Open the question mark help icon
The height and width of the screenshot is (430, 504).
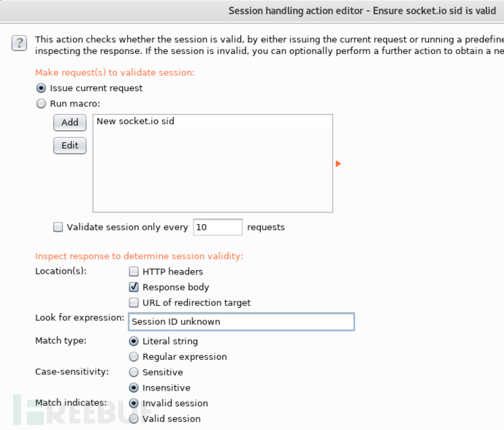click(x=19, y=43)
